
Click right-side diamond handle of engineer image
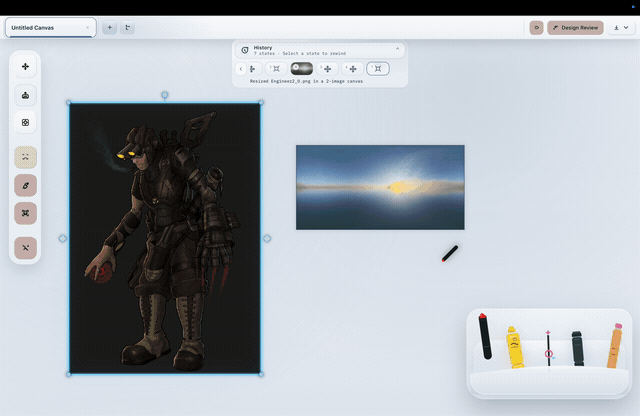click(x=267, y=238)
